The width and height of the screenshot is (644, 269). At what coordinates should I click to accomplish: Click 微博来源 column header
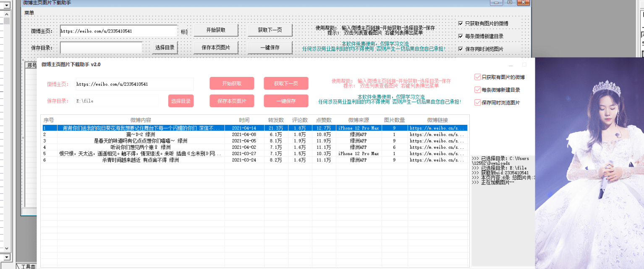358,120
